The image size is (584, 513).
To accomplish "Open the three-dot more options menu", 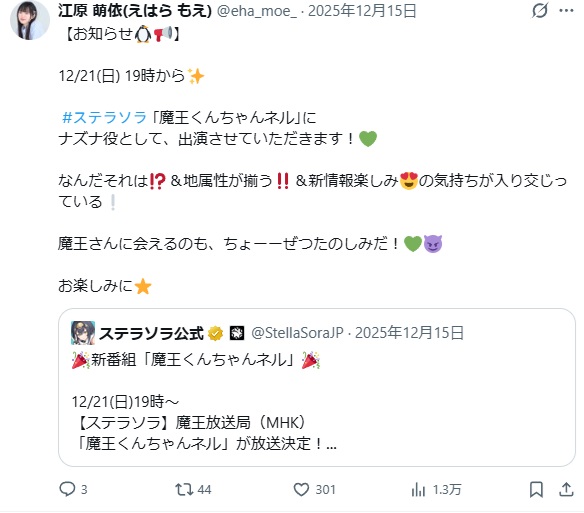I will (566, 10).
